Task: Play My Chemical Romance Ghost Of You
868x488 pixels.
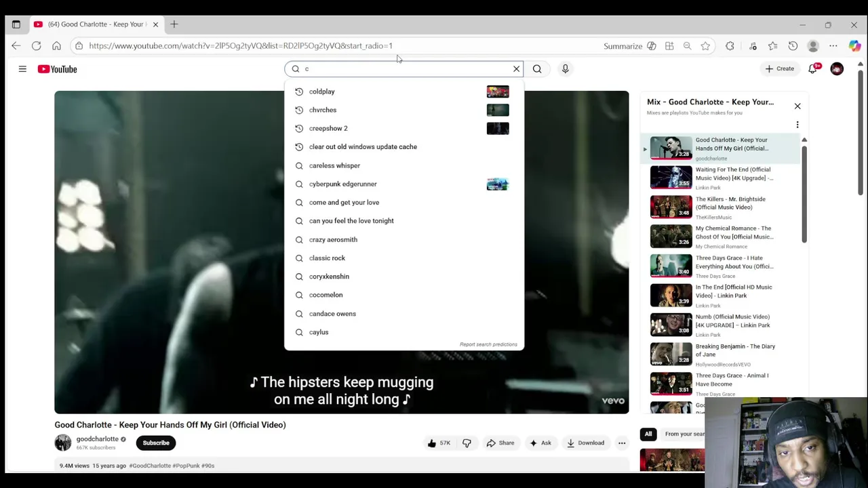Action: coord(721,237)
